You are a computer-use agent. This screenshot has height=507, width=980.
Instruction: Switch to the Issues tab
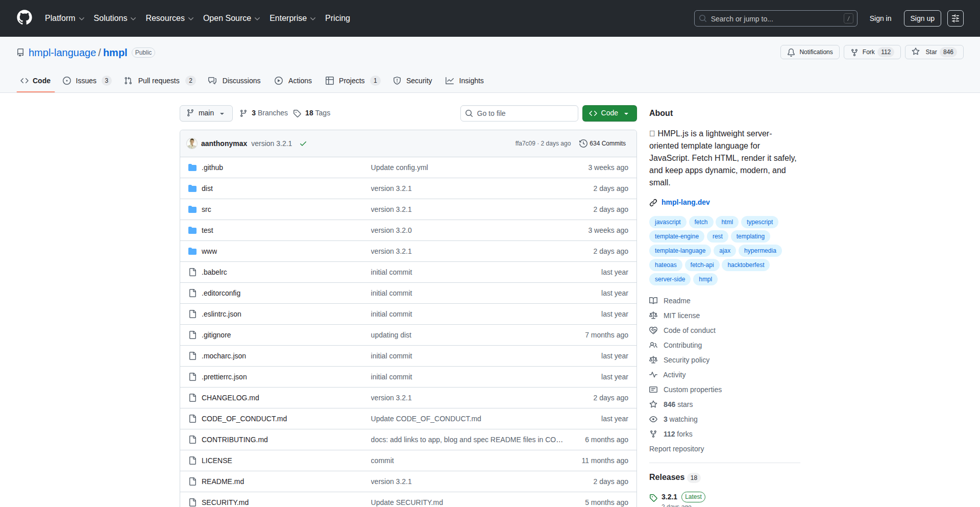pyautogui.click(x=86, y=81)
